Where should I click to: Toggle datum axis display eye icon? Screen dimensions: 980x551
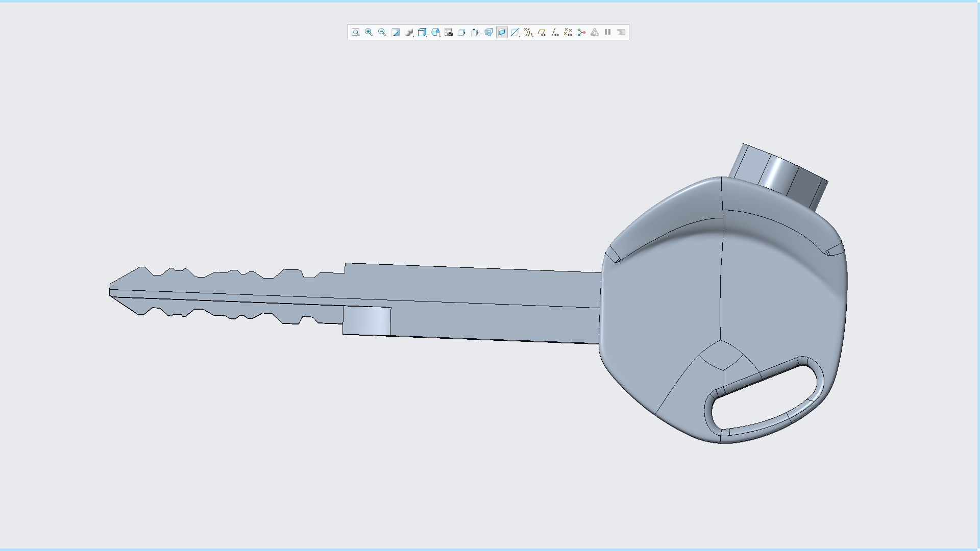pyautogui.click(x=555, y=32)
